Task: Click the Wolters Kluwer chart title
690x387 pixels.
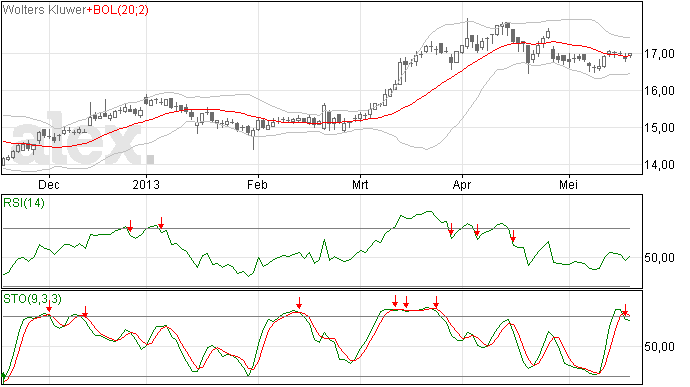Action: point(44,10)
